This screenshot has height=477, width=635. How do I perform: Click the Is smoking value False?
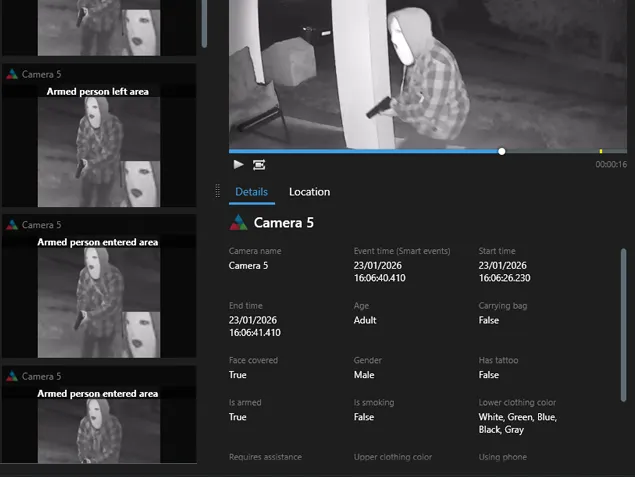[x=364, y=417]
